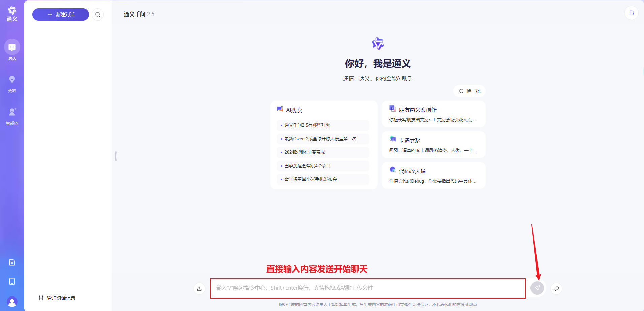Open the mobile app icon in the sidebar
The height and width of the screenshot is (311, 644).
coord(12,281)
